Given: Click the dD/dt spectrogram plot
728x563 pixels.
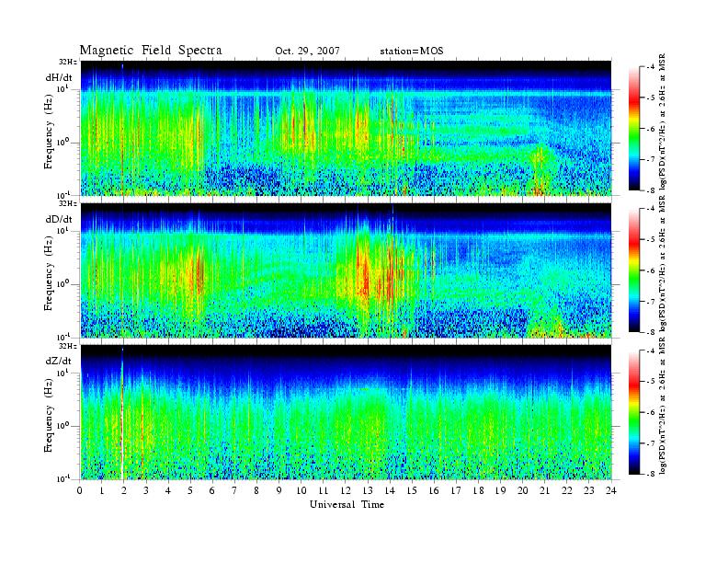Looking at the screenshot, I should (347, 270).
